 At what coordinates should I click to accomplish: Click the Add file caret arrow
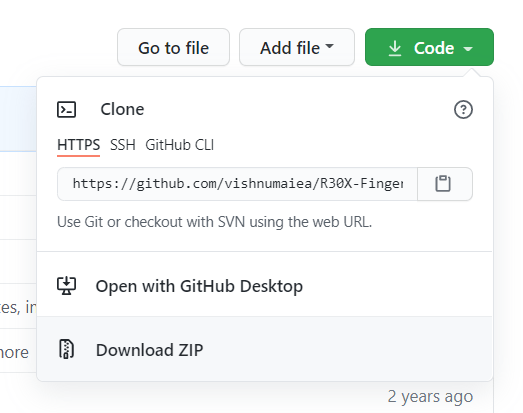tap(329, 46)
